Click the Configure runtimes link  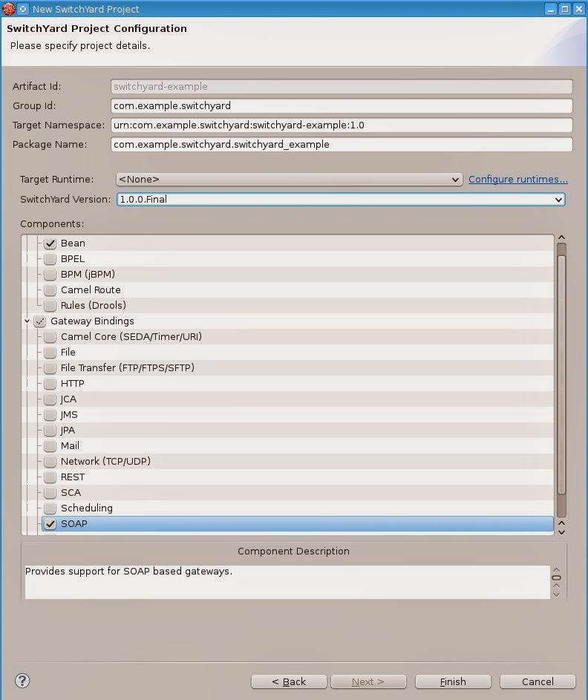[518, 179]
